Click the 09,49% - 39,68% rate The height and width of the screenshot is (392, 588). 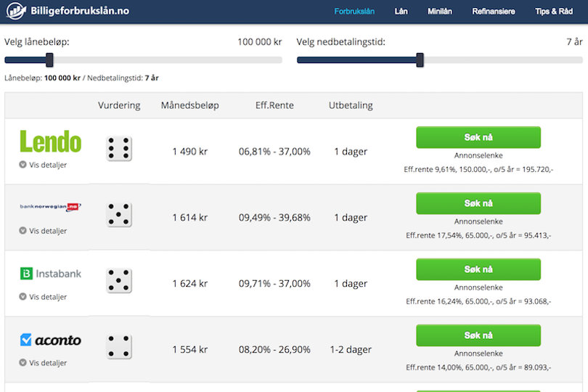click(274, 218)
